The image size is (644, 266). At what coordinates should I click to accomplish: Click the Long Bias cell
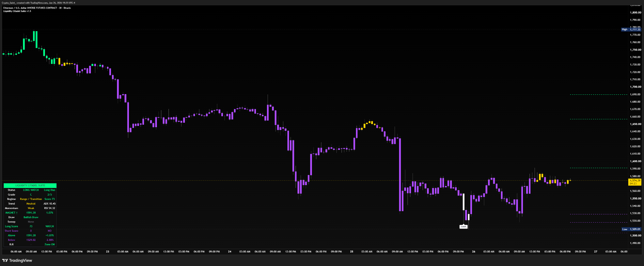point(50,190)
